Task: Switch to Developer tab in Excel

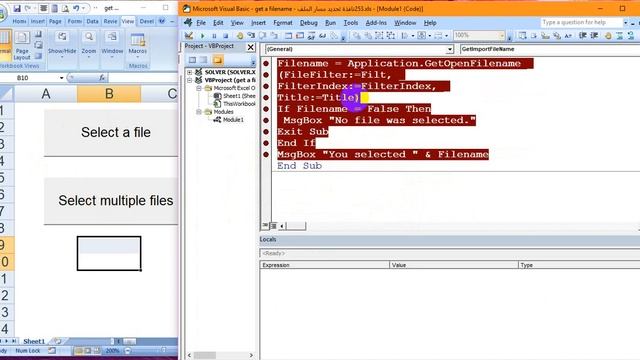Action: click(x=147, y=21)
